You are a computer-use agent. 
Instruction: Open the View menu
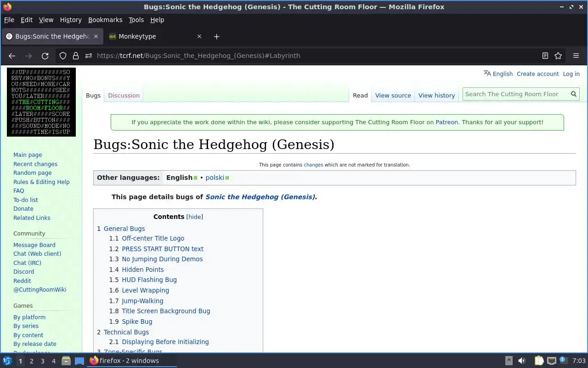click(x=46, y=20)
